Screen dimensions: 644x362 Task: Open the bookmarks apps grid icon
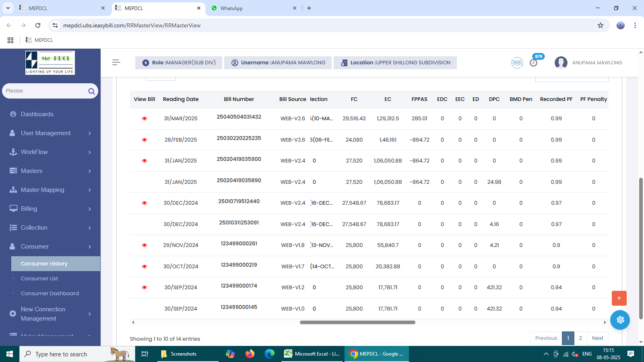tap(10, 40)
